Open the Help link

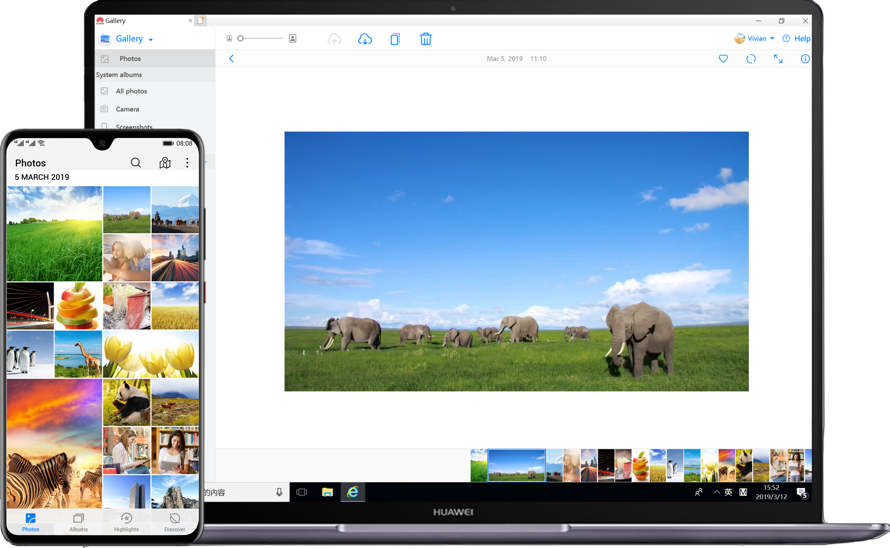pyautogui.click(x=796, y=39)
